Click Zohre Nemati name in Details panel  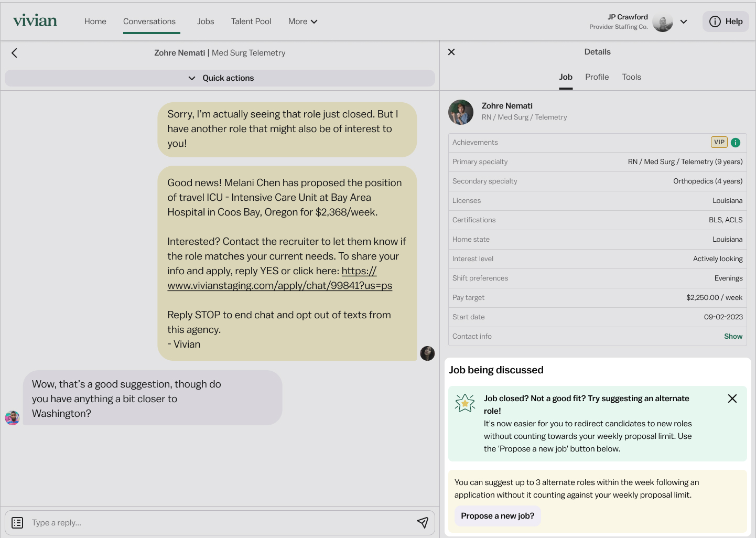507,106
